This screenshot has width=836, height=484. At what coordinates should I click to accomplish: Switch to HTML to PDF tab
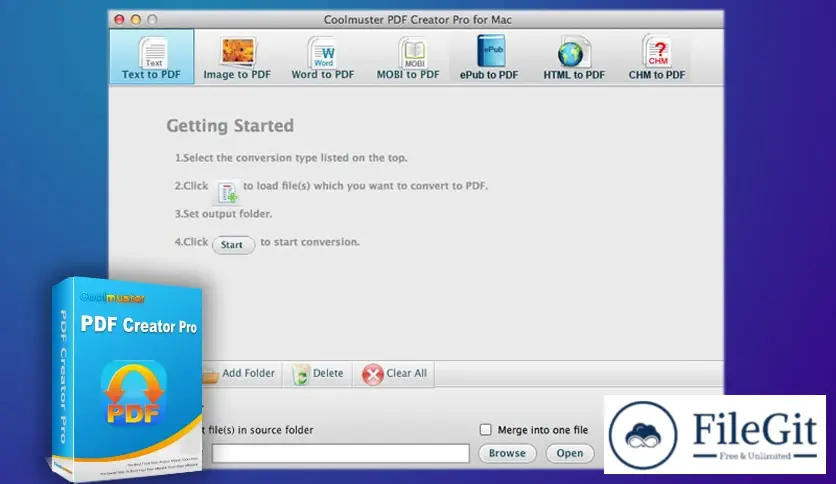click(574, 57)
